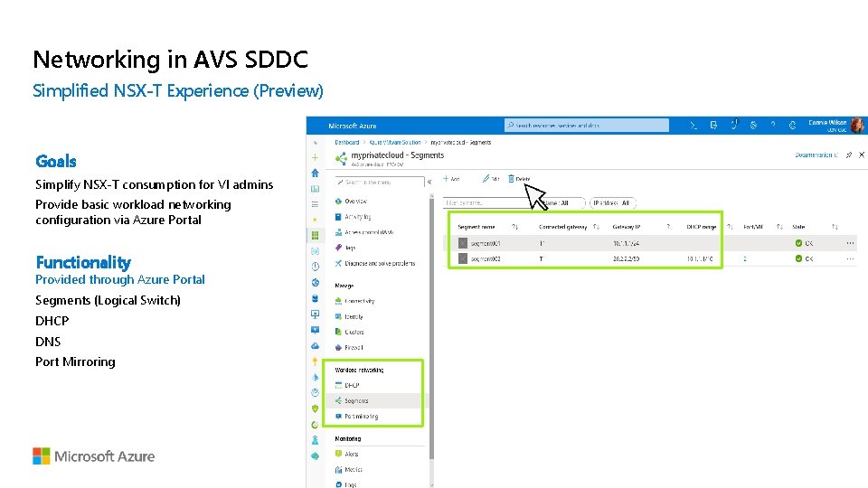Screen dimensions: 868x488
Task: Open the Dashboard icon in left rail
Action: click(x=315, y=189)
